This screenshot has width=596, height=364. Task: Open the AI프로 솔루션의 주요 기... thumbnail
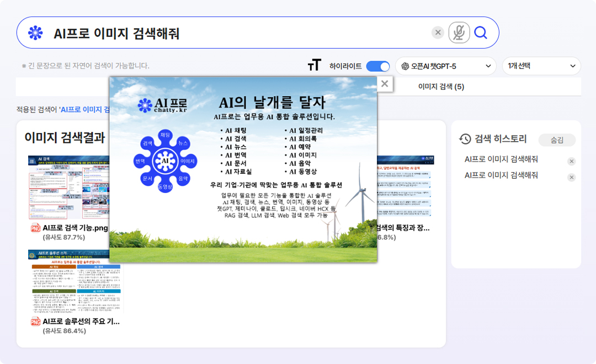coord(76,281)
